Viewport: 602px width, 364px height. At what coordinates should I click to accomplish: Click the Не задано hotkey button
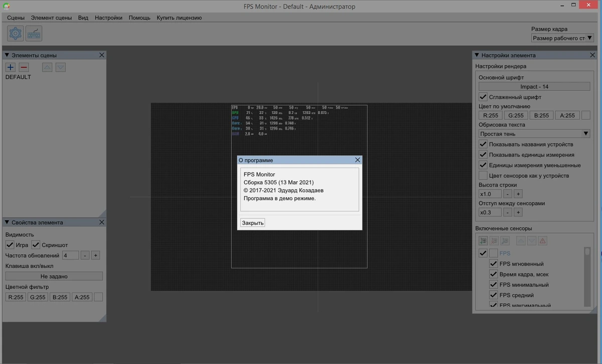[54, 276]
